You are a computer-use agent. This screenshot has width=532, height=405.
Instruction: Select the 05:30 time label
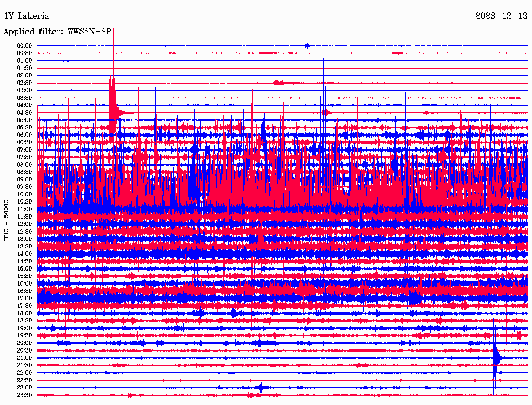pyautogui.click(x=24, y=128)
